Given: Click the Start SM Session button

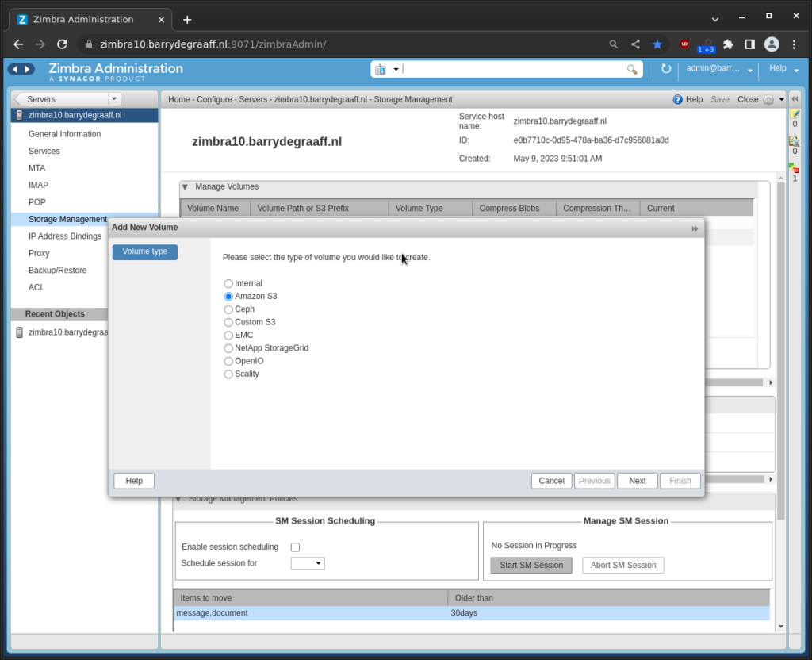Looking at the screenshot, I should [531, 565].
